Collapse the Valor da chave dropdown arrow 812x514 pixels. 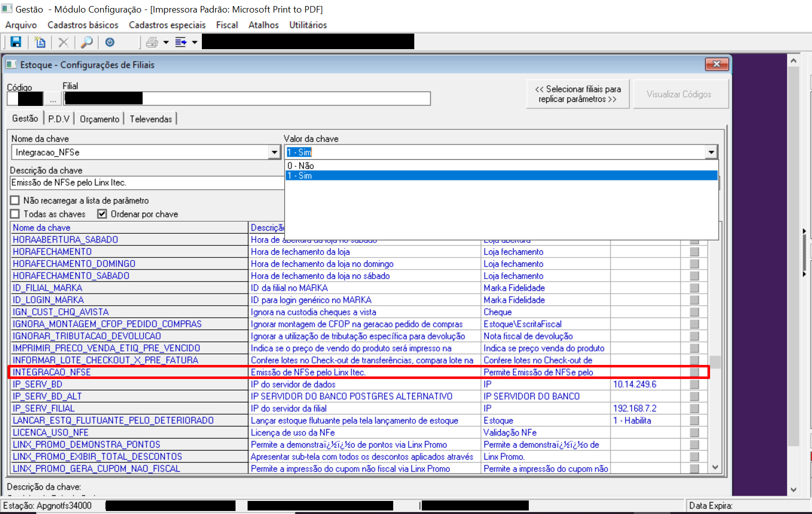(711, 152)
